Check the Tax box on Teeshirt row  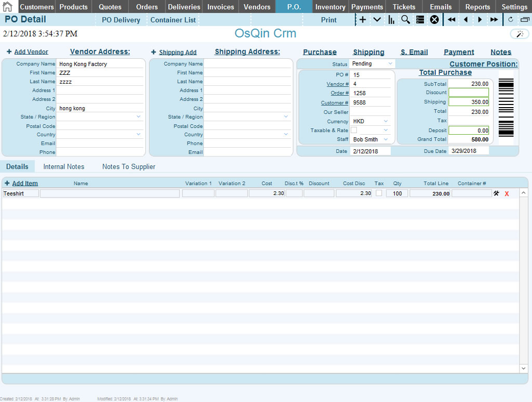379,193
